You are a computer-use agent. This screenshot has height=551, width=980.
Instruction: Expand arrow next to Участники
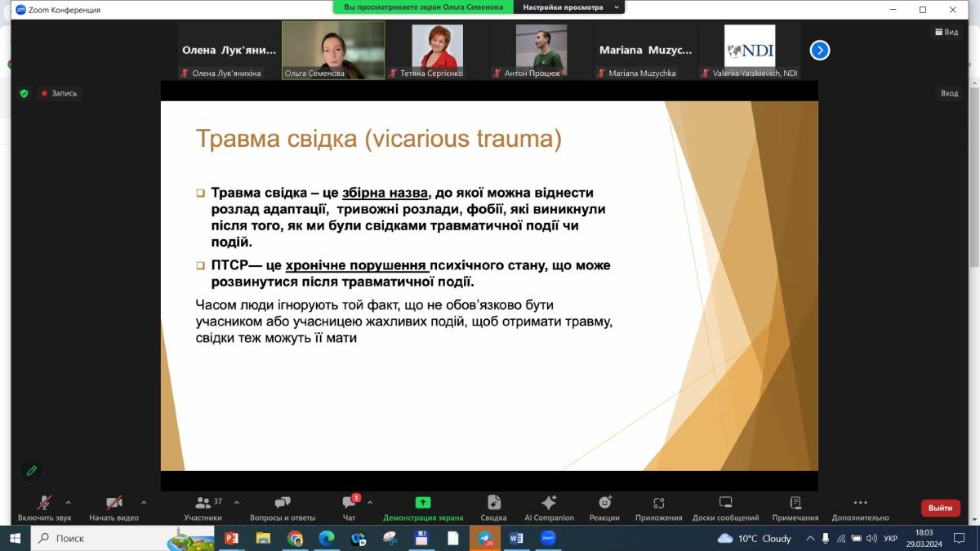(x=237, y=502)
